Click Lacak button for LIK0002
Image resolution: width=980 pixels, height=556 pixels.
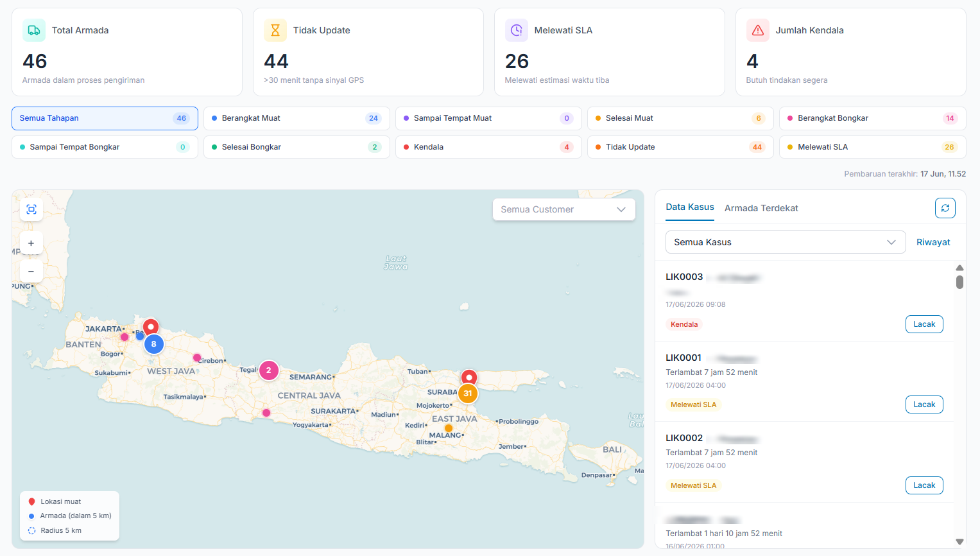[924, 485]
